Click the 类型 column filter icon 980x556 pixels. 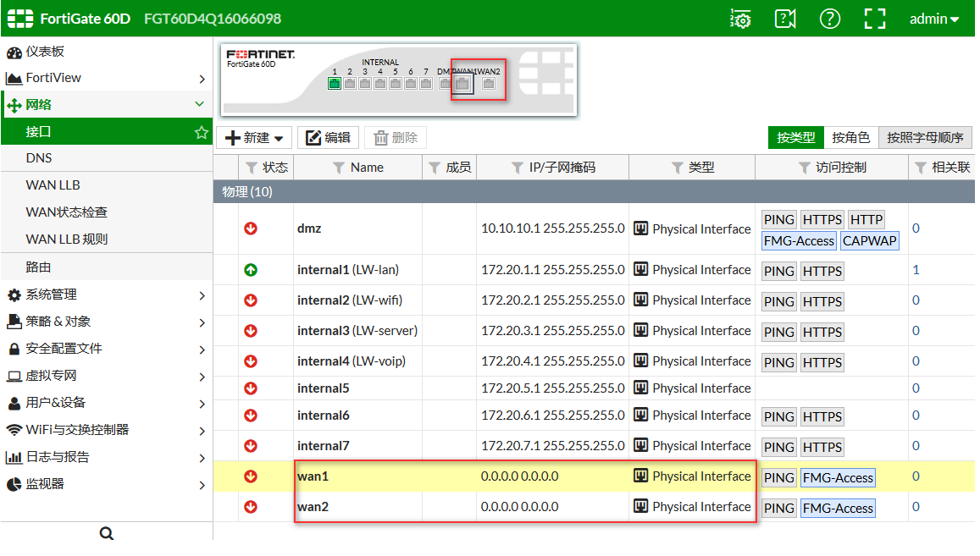[x=677, y=168]
